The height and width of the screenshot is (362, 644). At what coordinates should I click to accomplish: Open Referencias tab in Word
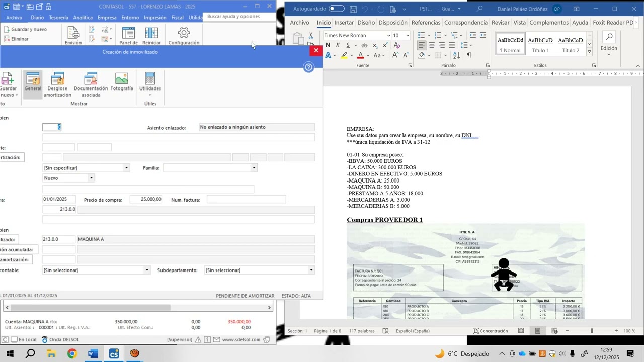(x=426, y=23)
